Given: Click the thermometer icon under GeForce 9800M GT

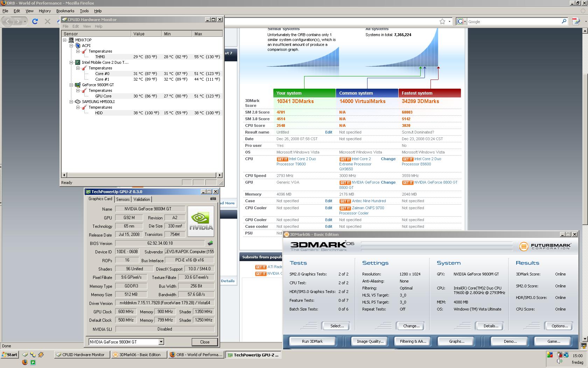Looking at the screenshot, I should [x=84, y=90].
